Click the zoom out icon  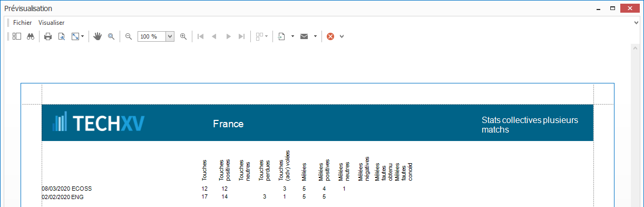point(129,36)
